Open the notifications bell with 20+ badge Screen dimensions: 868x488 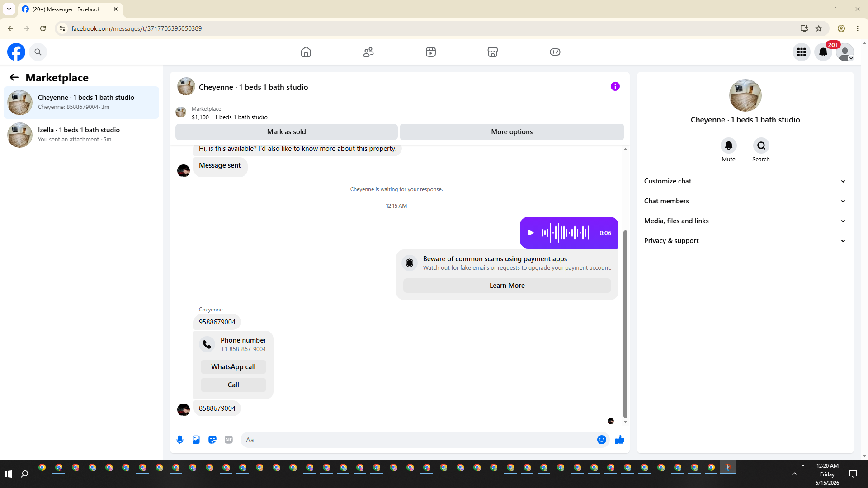[x=823, y=52]
